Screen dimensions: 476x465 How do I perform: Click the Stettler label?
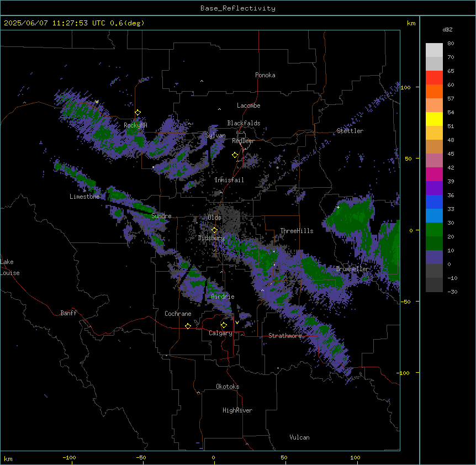[x=350, y=131]
